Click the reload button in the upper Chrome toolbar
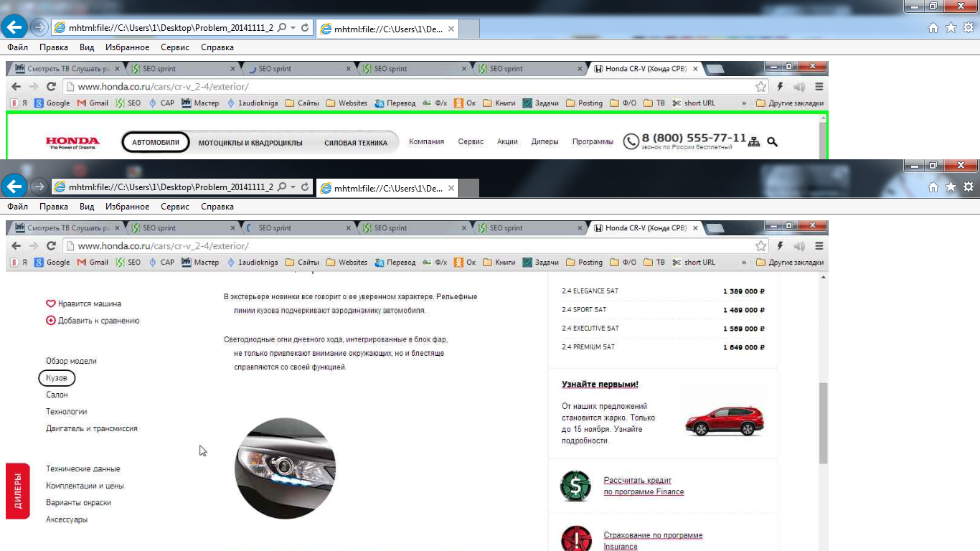Image resolution: width=980 pixels, height=551 pixels. point(51,86)
